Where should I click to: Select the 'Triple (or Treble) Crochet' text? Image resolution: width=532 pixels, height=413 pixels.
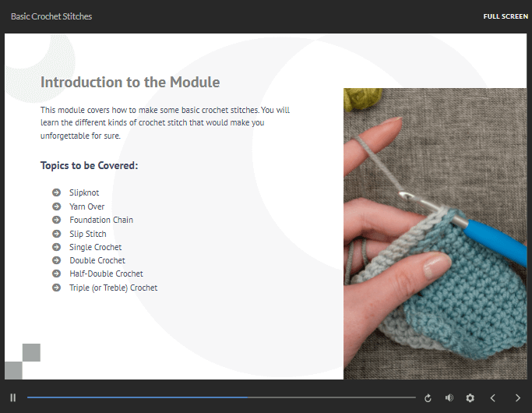click(x=113, y=288)
